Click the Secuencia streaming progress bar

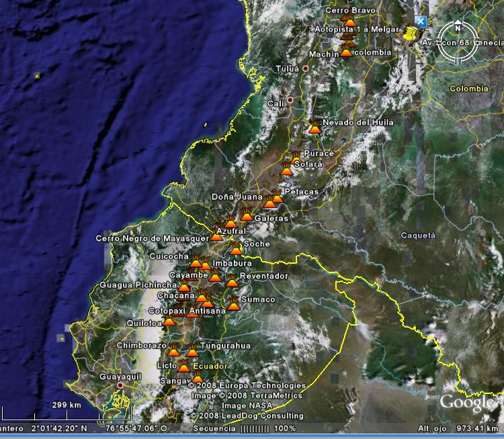[x=253, y=428]
